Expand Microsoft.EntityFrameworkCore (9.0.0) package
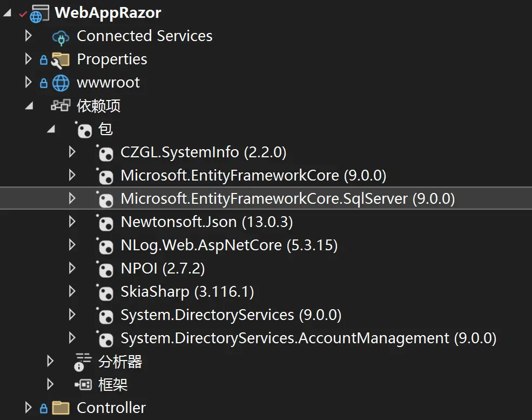Image resolution: width=532 pixels, height=420 pixels. 72,175
